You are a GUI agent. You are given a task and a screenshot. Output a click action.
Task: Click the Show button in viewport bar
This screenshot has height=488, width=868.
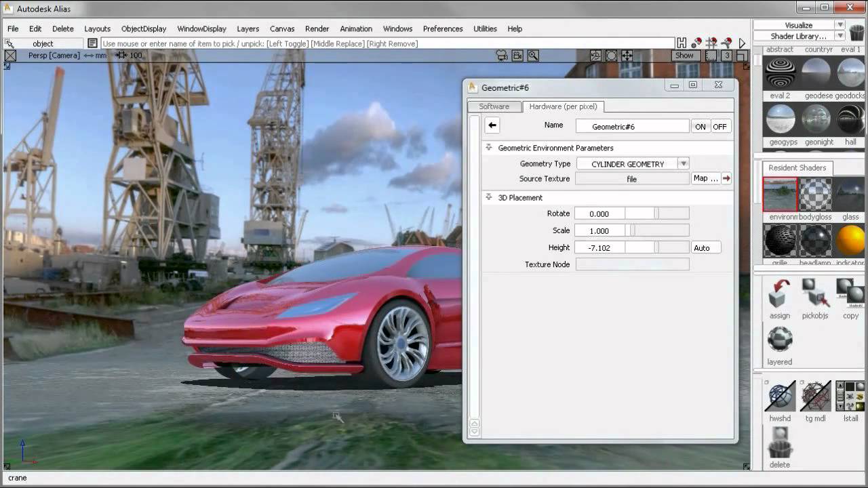pos(684,56)
